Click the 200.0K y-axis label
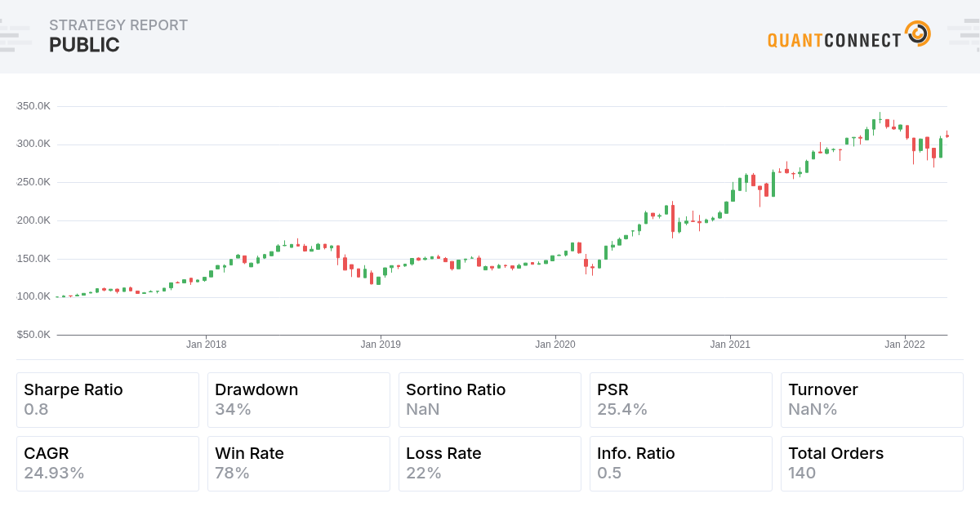The width and height of the screenshot is (980, 516). [x=33, y=220]
